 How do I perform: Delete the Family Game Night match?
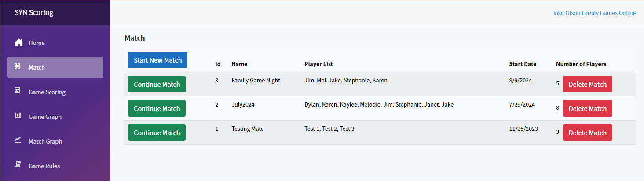(587, 84)
